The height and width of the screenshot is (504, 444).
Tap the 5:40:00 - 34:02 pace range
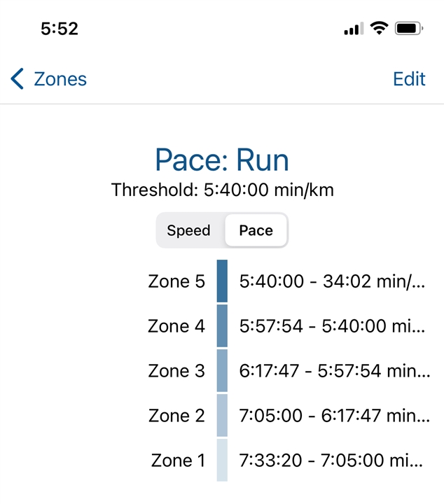point(332,281)
